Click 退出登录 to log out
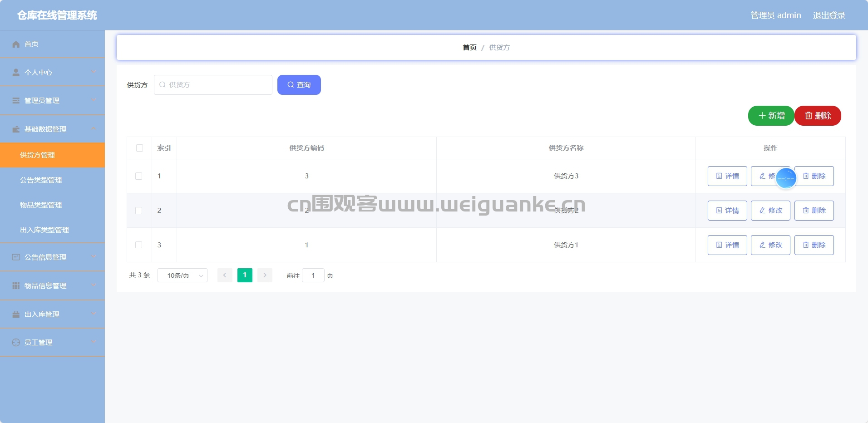This screenshot has height=423, width=868. 829,15
